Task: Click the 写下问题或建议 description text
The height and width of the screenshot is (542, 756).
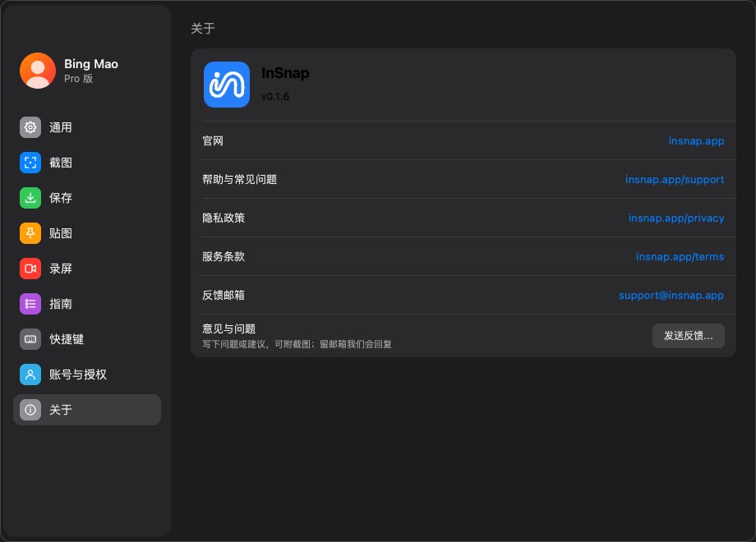Action: coord(297,344)
